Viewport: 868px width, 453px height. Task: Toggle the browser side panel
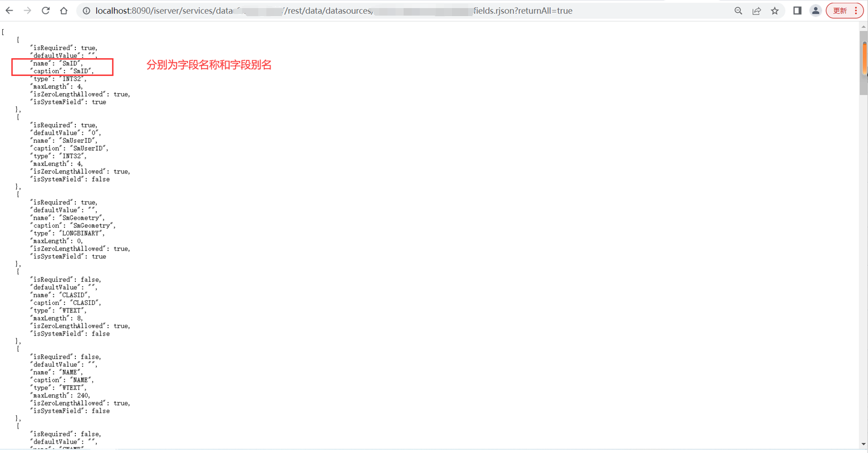(x=798, y=11)
